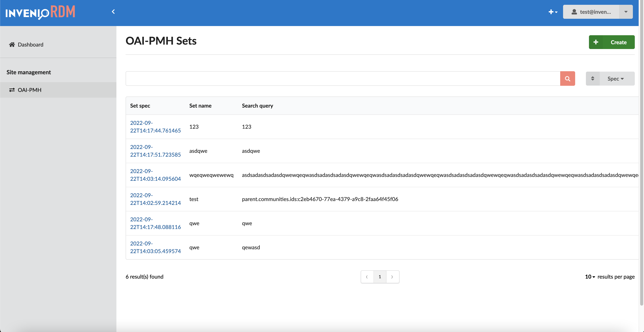
Task: Click the InvenioRDM logo
Action: (x=40, y=12)
